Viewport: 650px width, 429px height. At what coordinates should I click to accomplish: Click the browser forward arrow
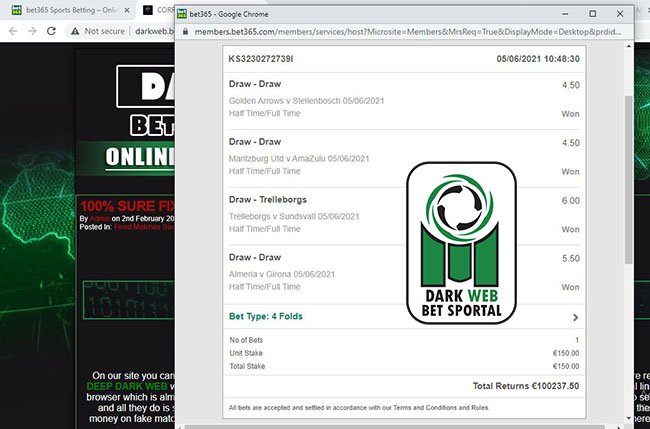pos(34,31)
